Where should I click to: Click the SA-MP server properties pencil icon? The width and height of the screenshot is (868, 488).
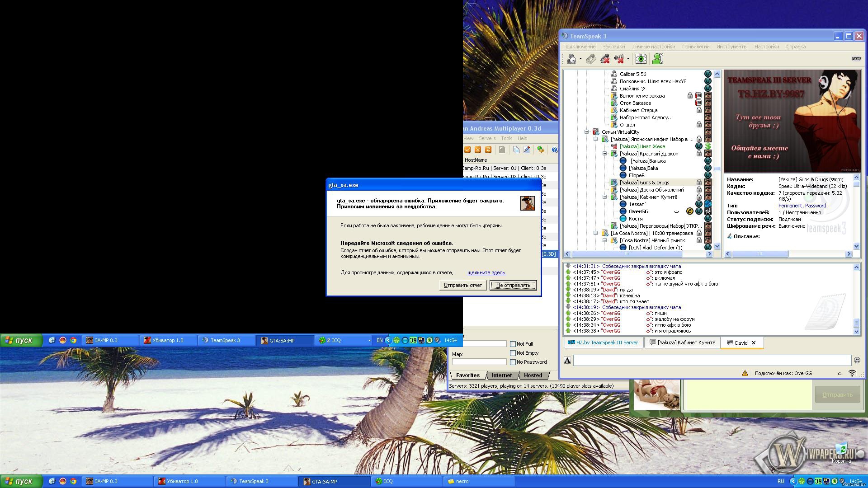(526, 150)
